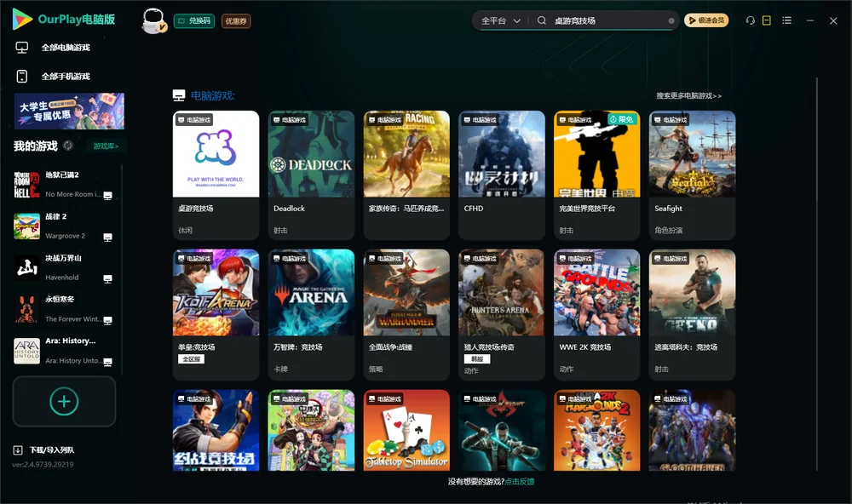
Task: Open 决战万界山 Havenhold in my games
Action: (64, 267)
